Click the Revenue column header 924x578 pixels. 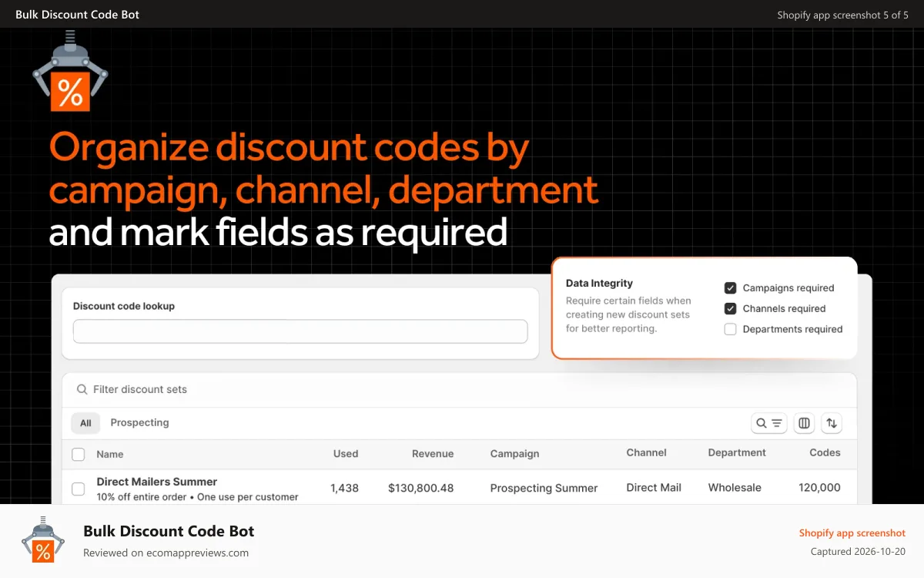pos(433,454)
